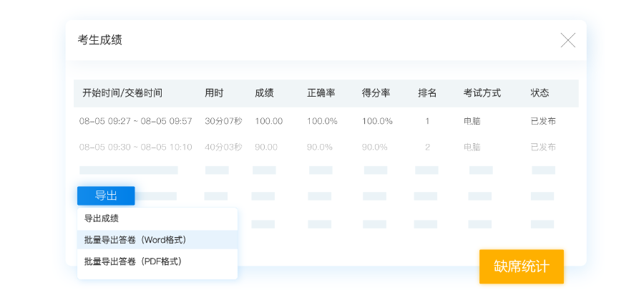The height and width of the screenshot is (308, 644).
Task: Sort by 用时 column header
Action: [214, 93]
